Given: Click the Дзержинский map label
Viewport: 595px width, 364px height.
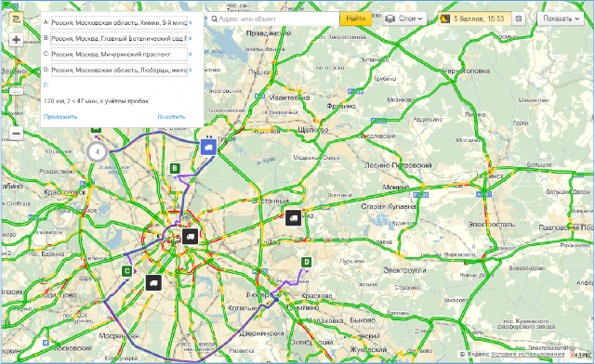Looking at the screenshot, I should tap(261, 333).
